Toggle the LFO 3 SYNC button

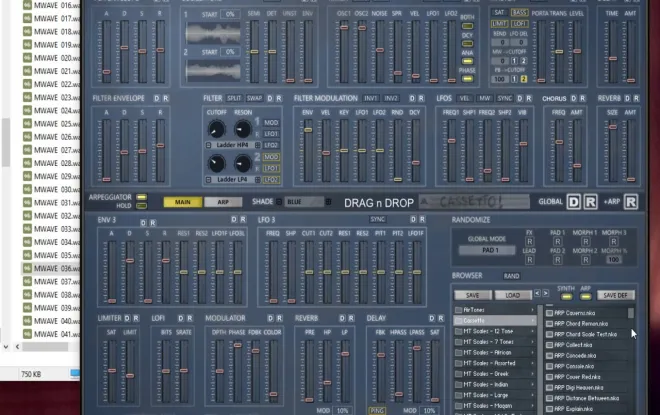point(377,219)
